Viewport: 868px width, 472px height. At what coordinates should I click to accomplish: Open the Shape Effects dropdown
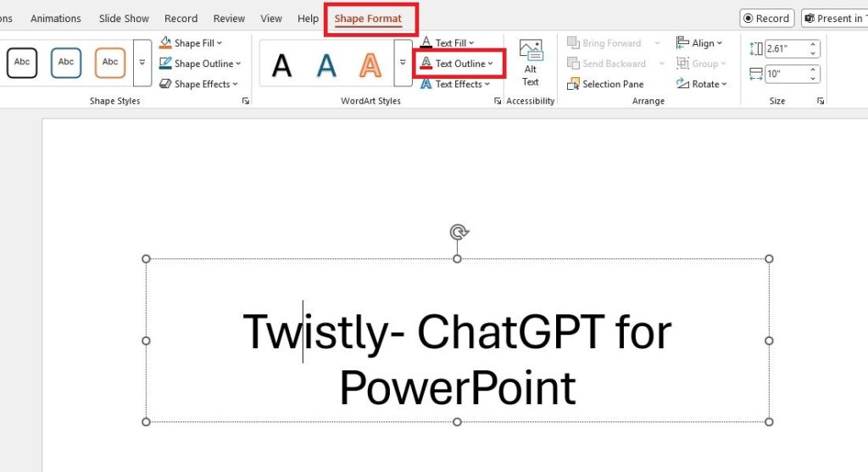pyautogui.click(x=198, y=84)
